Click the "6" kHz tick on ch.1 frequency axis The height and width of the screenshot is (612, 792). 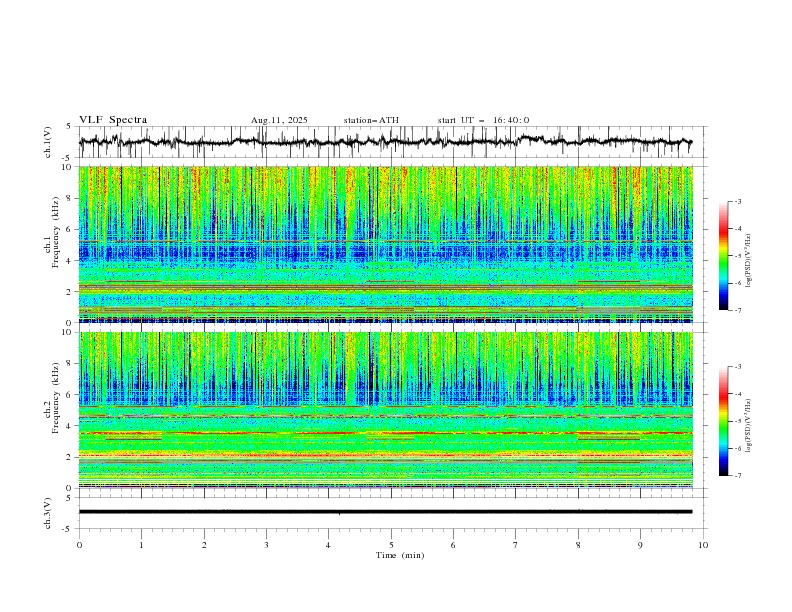point(70,229)
